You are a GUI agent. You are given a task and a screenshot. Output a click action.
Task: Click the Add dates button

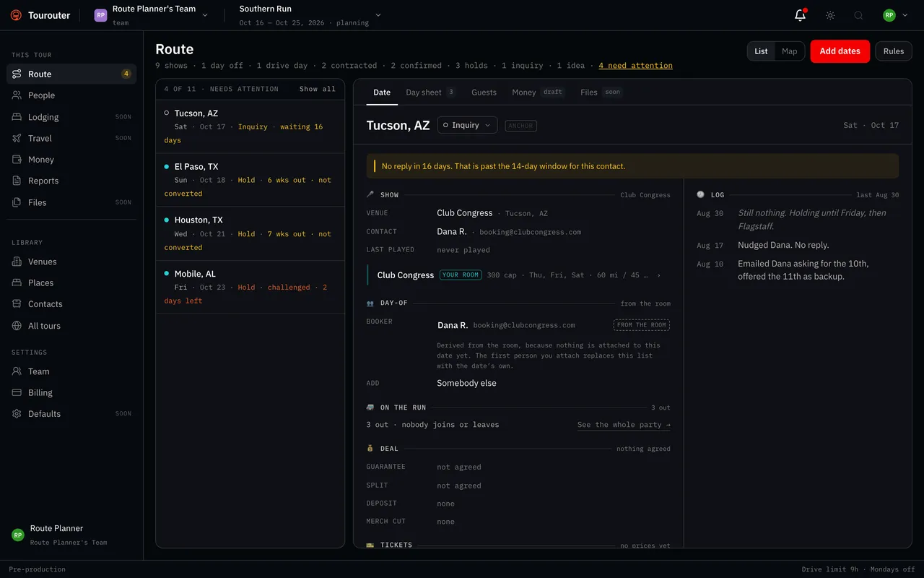840,51
